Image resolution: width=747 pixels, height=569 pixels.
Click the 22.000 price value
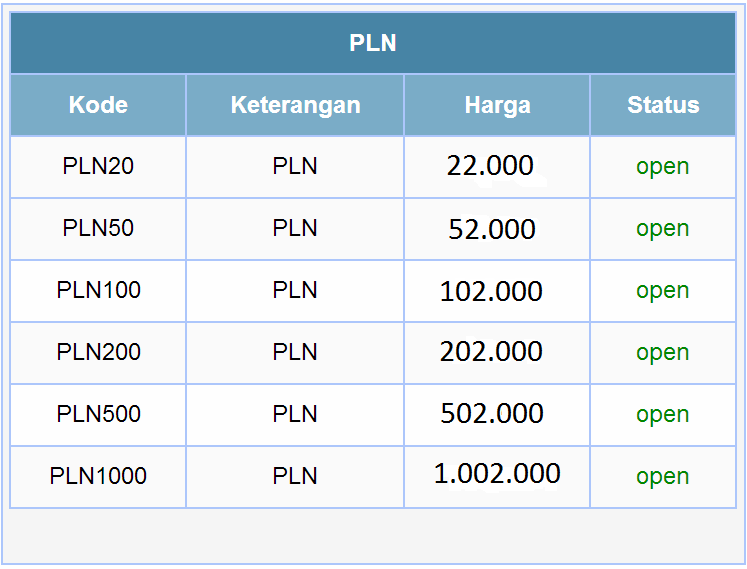point(490,166)
